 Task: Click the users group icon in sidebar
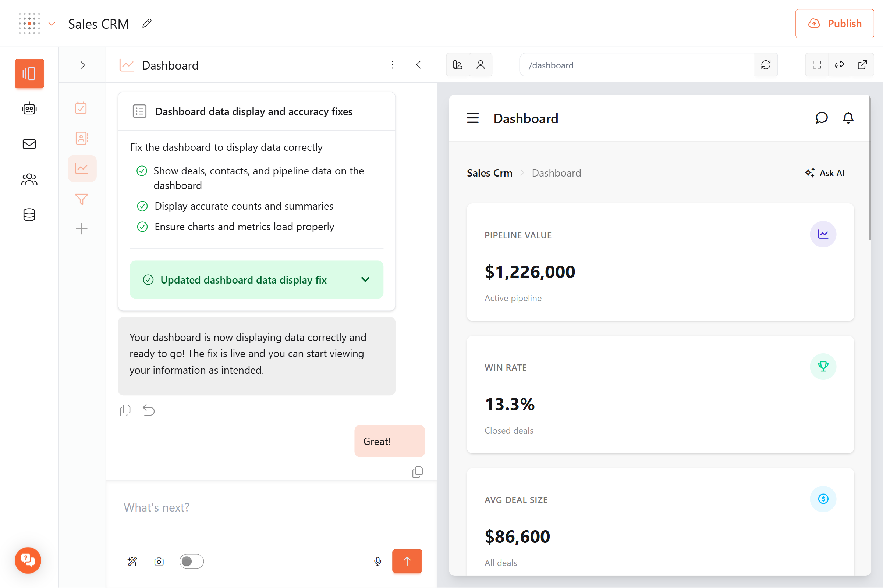(29, 179)
